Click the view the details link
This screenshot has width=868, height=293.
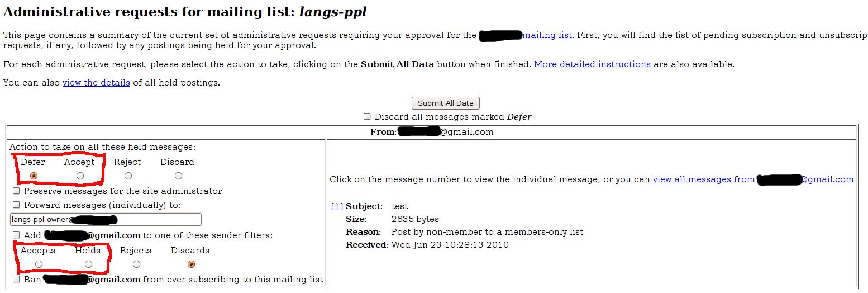96,83
